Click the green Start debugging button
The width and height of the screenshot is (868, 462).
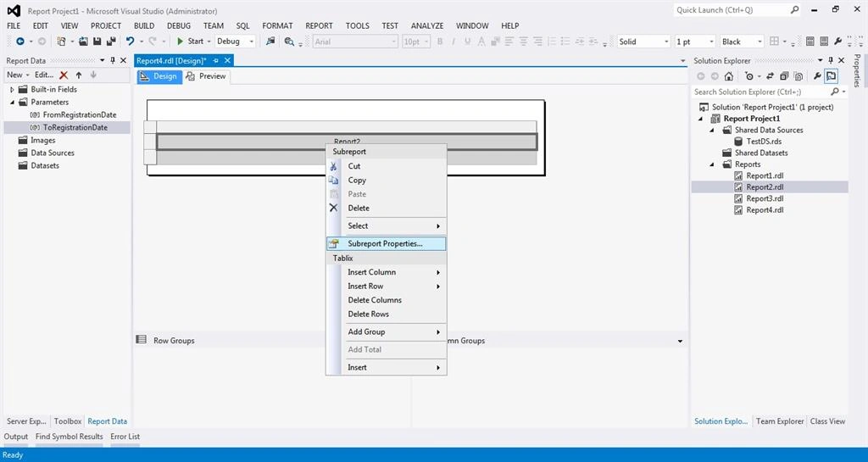tap(190, 42)
